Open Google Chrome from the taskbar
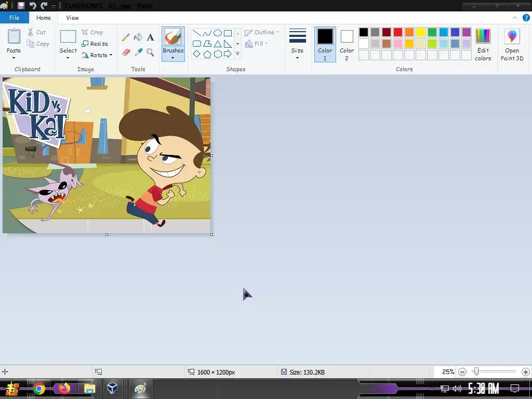The height and width of the screenshot is (399, 532). click(39, 389)
